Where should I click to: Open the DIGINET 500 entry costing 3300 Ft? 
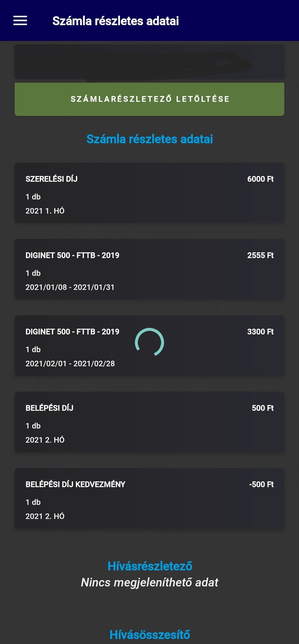[72, 332]
